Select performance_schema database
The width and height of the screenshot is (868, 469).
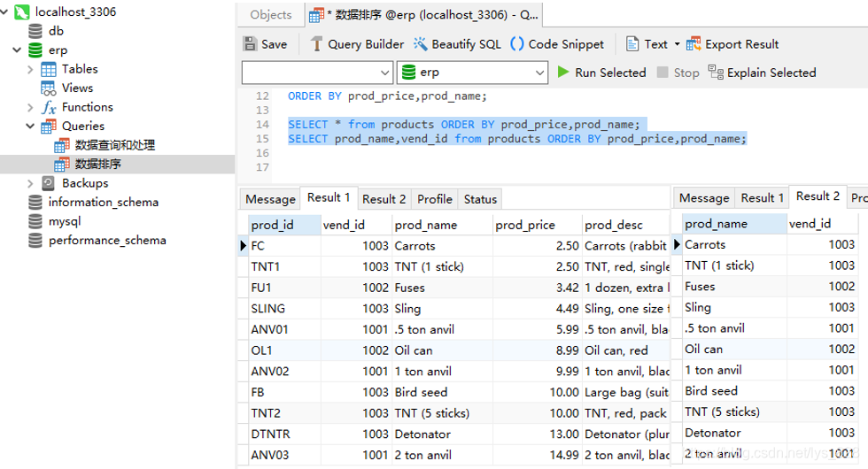point(107,240)
